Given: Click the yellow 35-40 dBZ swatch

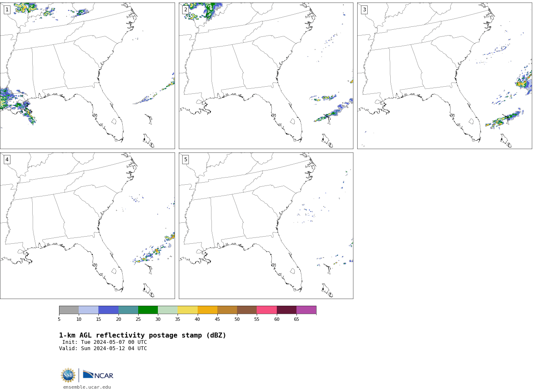Looking at the screenshot, I should pos(188,310).
